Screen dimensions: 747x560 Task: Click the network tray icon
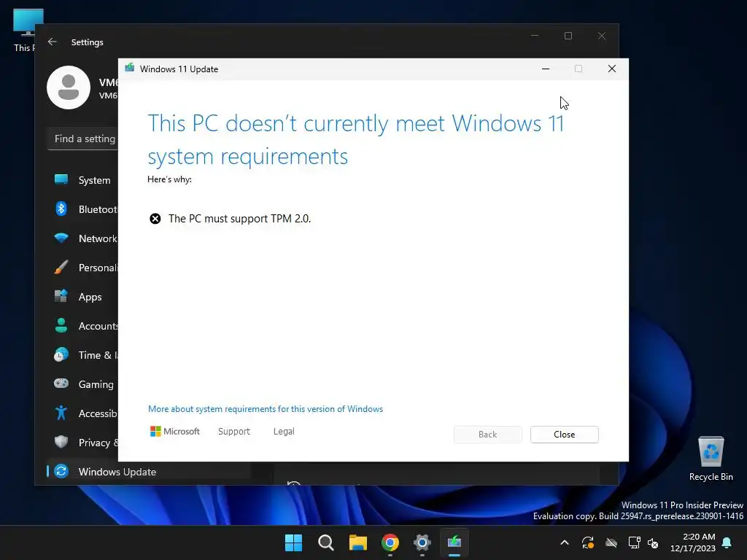pos(634,542)
